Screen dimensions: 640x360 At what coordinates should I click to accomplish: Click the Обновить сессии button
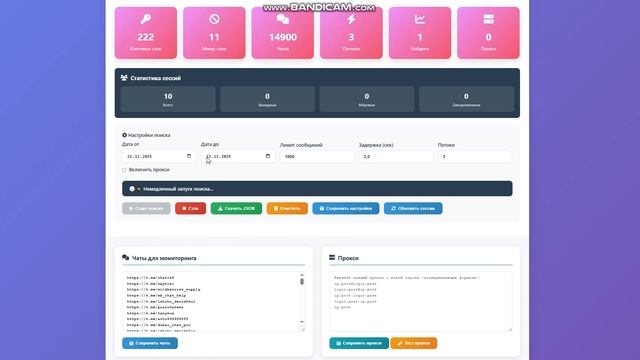[x=413, y=208]
